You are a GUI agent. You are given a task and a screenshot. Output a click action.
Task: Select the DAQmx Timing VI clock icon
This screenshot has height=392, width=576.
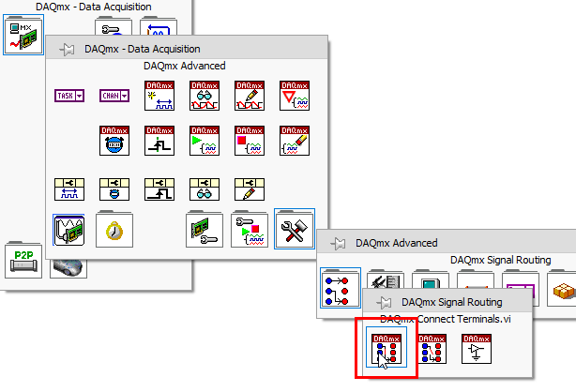pyautogui.click(x=114, y=141)
